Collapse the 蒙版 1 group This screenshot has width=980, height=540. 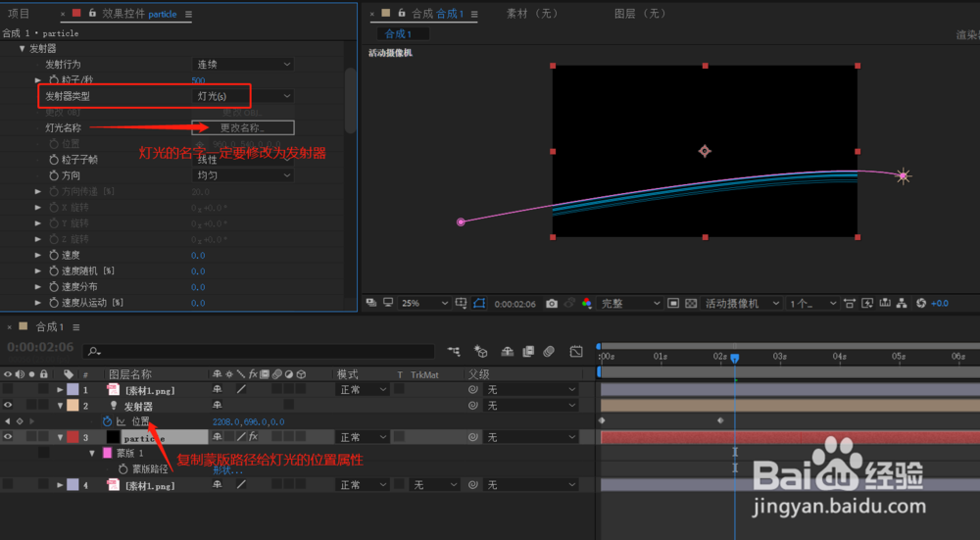pyautogui.click(x=92, y=453)
